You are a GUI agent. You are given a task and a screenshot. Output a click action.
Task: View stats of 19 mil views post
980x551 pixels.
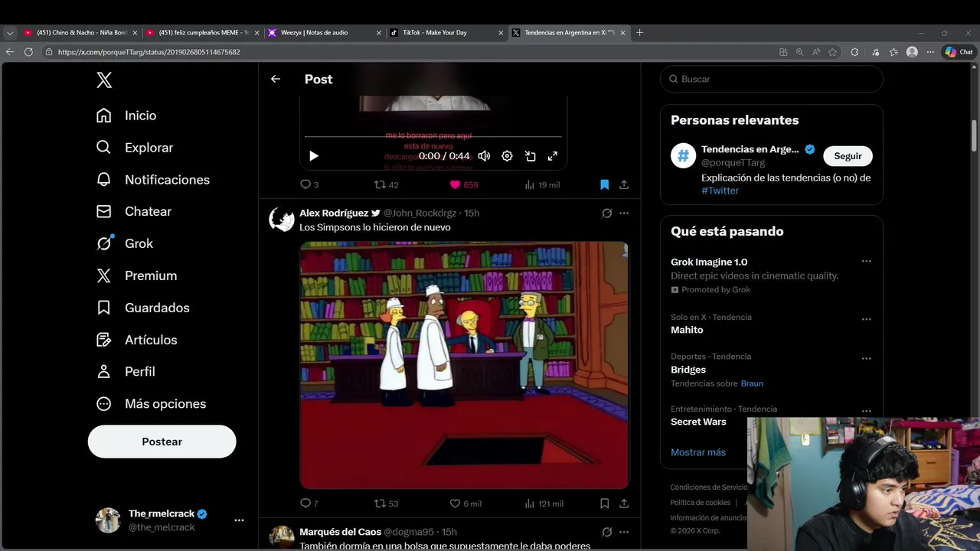pyautogui.click(x=541, y=184)
